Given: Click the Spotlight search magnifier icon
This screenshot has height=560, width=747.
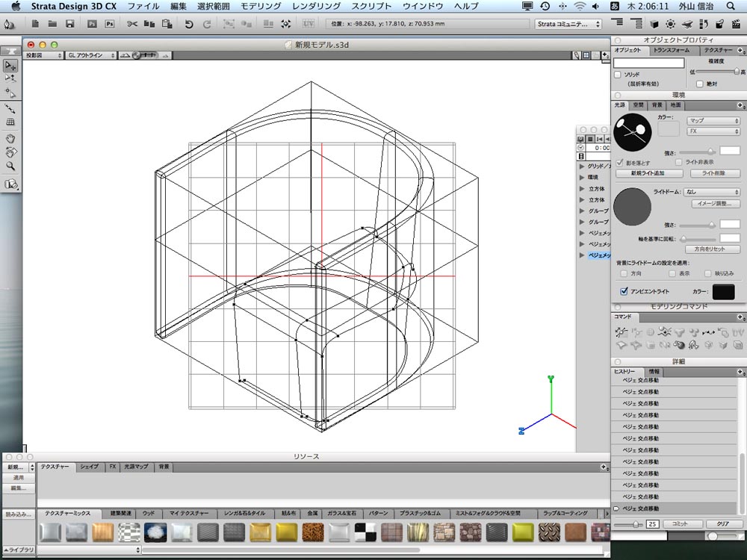Looking at the screenshot, I should click(x=731, y=6).
